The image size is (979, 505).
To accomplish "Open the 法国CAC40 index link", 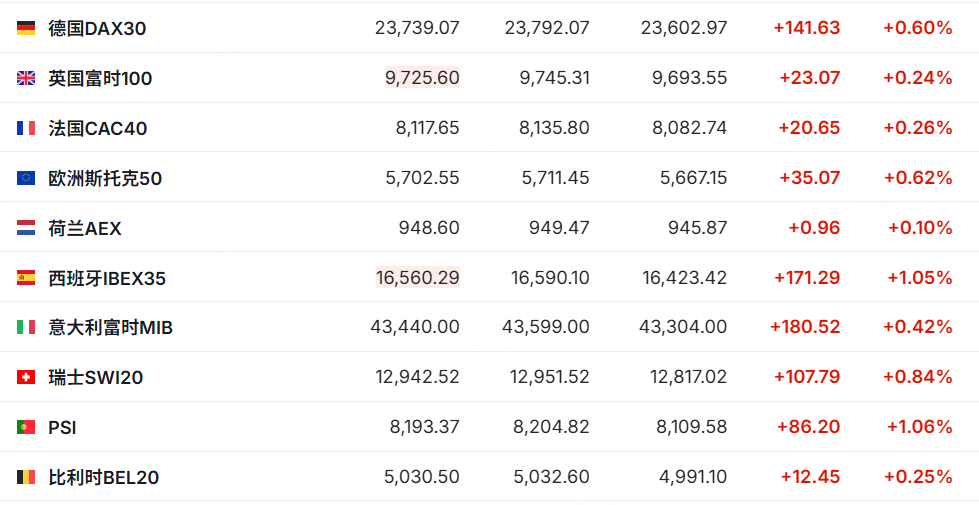I will coord(98,128).
